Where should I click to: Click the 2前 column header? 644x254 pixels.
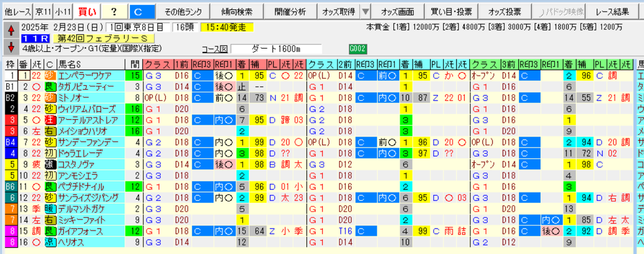[x=346, y=65]
